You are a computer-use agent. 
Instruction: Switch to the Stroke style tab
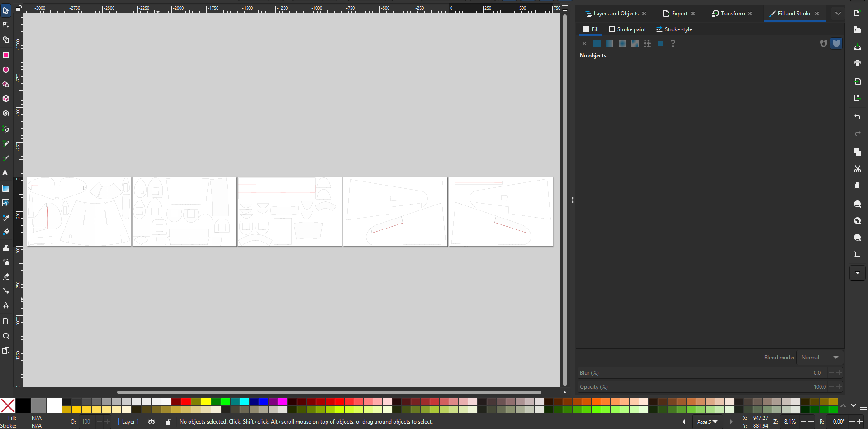click(x=674, y=29)
